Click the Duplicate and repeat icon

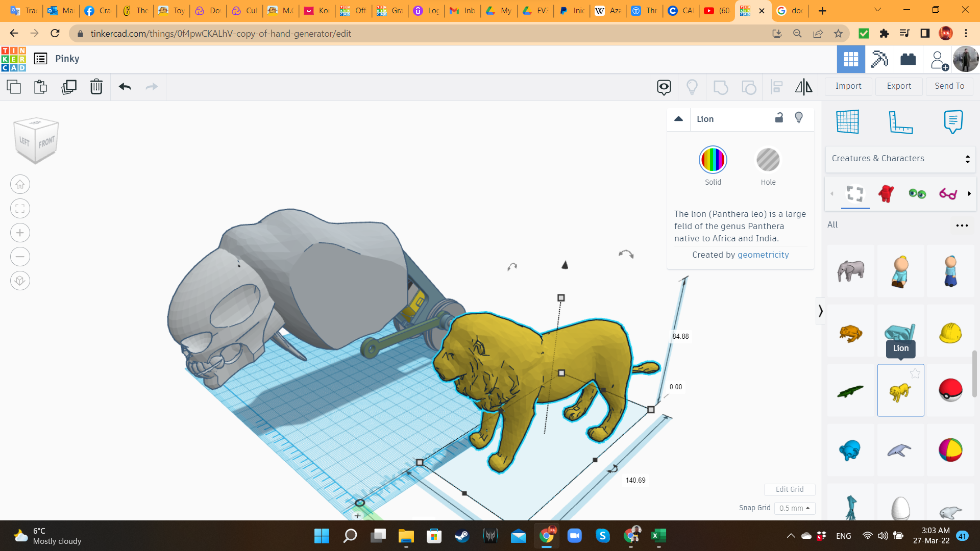coord(69,87)
